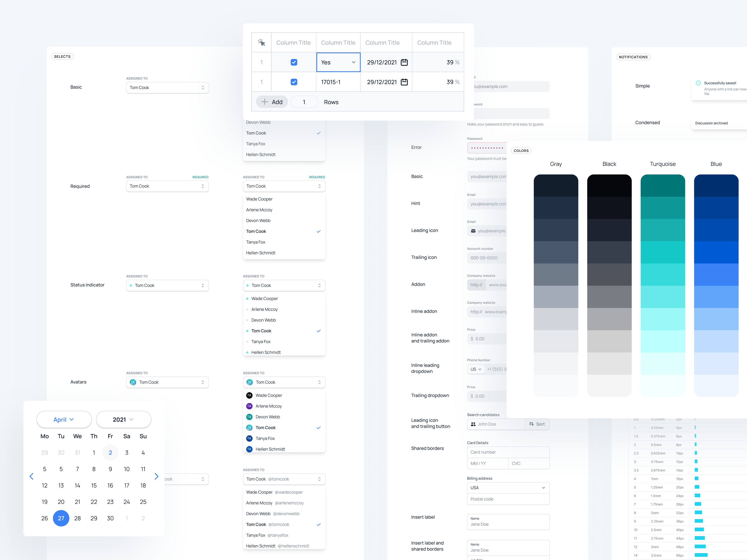The height and width of the screenshot is (560, 747).
Task: Go to previous month using the left arrow
Action: [32, 476]
